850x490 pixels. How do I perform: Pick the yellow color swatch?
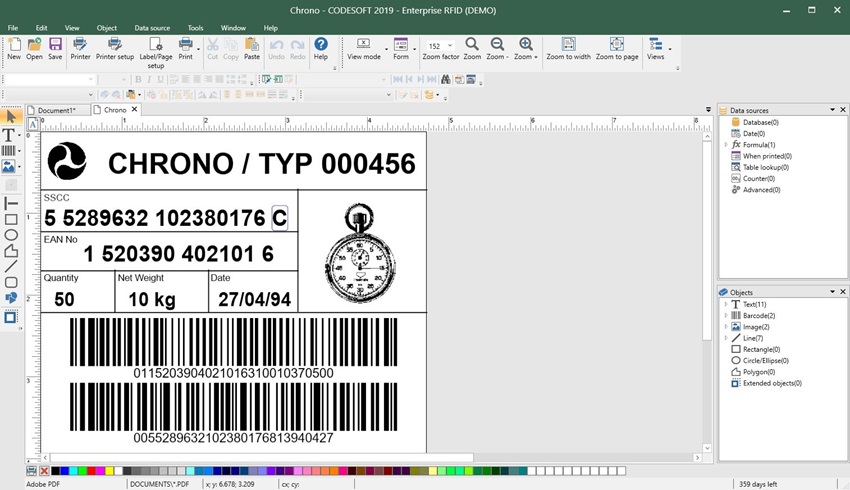pos(110,471)
